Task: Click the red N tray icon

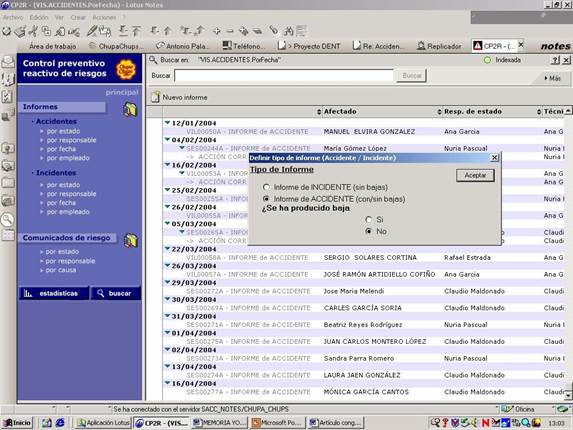Action: [485, 423]
